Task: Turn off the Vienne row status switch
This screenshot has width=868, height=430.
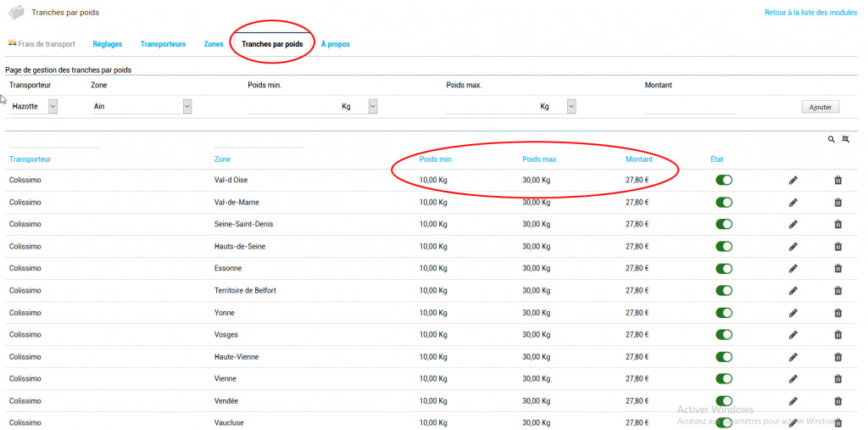Action: [x=724, y=378]
